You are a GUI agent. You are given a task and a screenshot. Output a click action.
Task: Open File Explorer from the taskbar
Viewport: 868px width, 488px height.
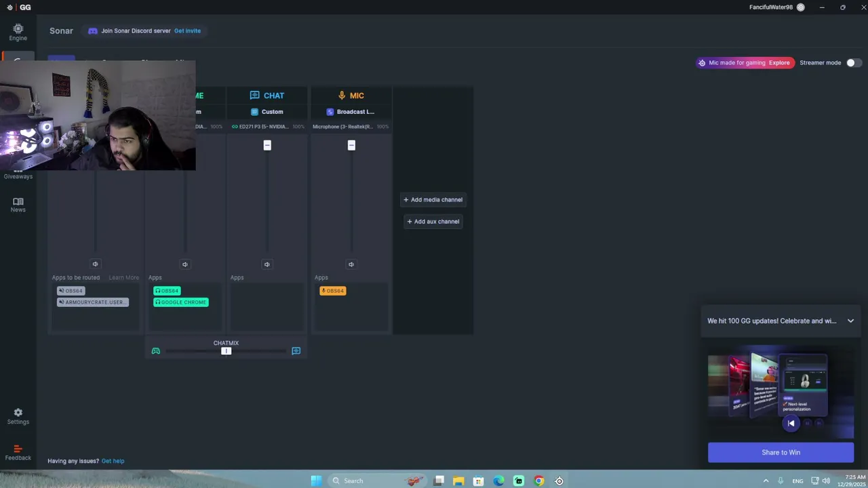click(x=458, y=481)
